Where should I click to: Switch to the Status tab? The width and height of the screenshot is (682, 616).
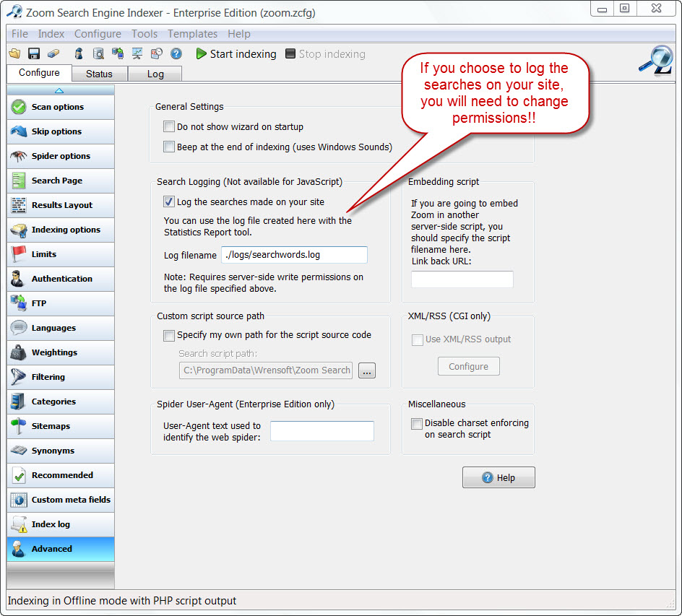click(x=99, y=74)
